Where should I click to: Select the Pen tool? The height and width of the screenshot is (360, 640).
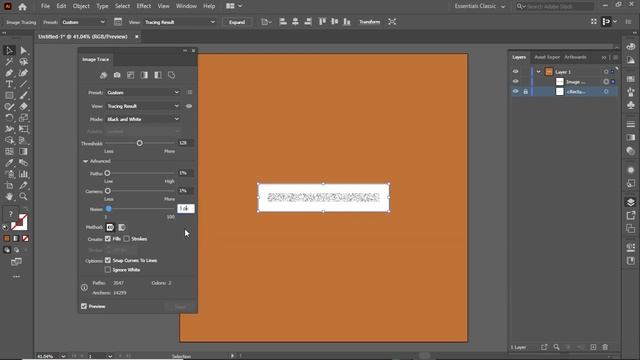click(9, 73)
